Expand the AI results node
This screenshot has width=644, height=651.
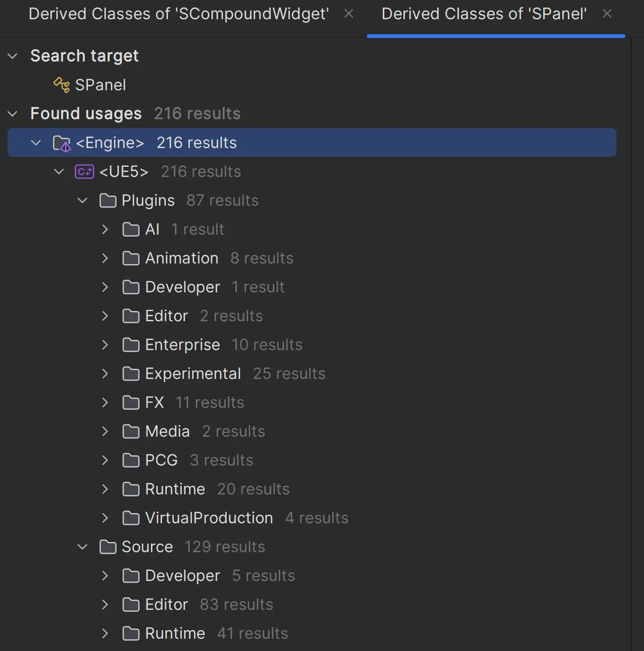tap(104, 229)
